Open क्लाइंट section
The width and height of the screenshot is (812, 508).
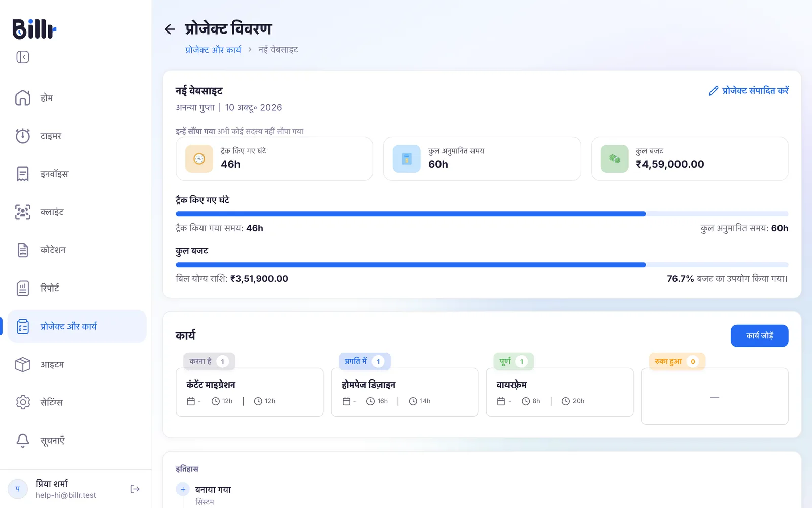pos(77,212)
